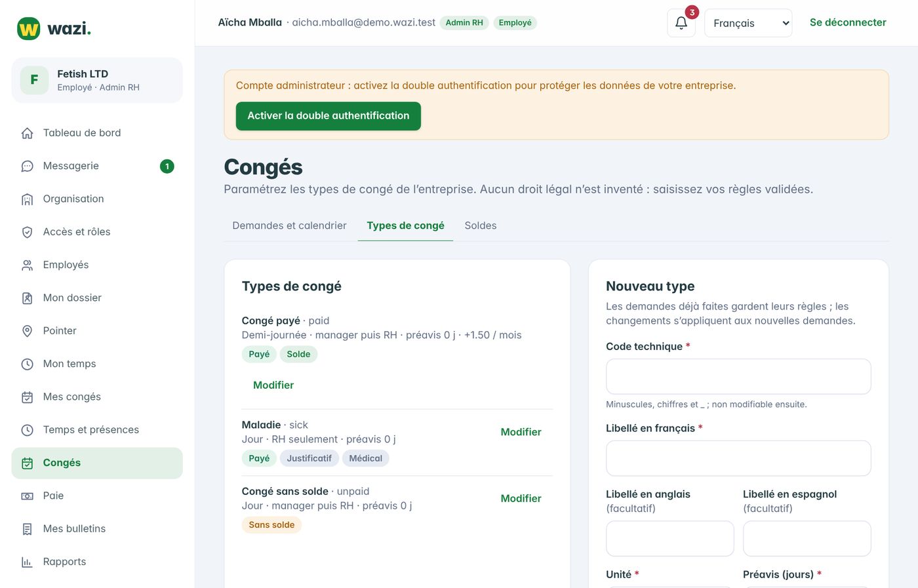
Task: Click the Organisation building icon
Action: [27, 199]
